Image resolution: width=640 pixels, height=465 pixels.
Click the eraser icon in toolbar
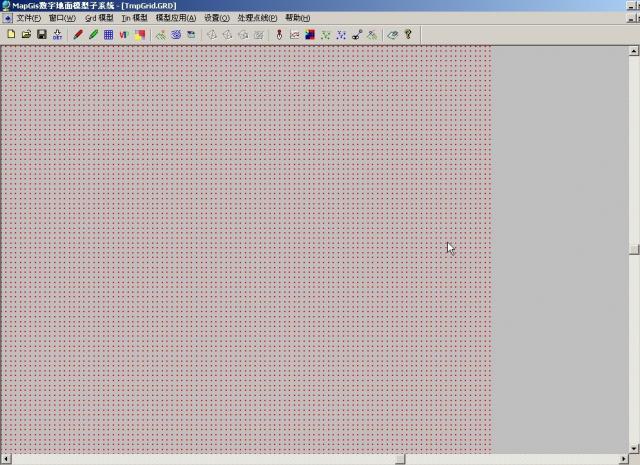(393, 34)
